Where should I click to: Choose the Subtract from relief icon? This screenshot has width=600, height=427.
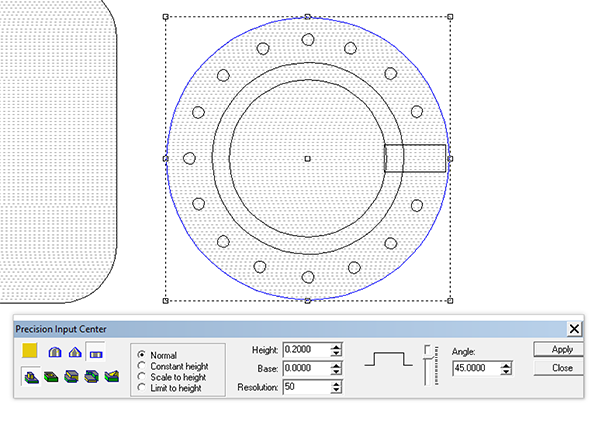(51, 377)
